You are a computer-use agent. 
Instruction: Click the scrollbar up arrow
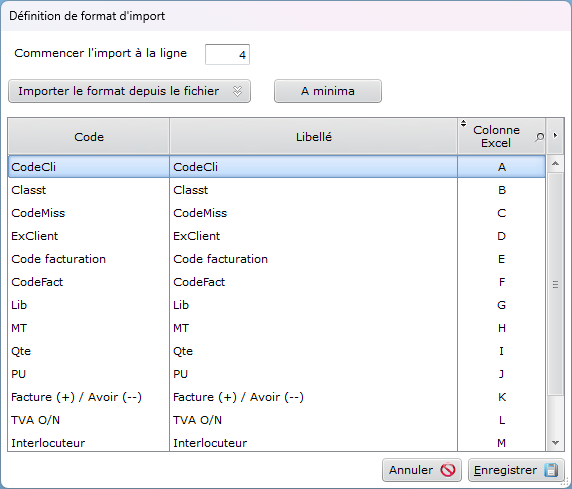coord(555,163)
